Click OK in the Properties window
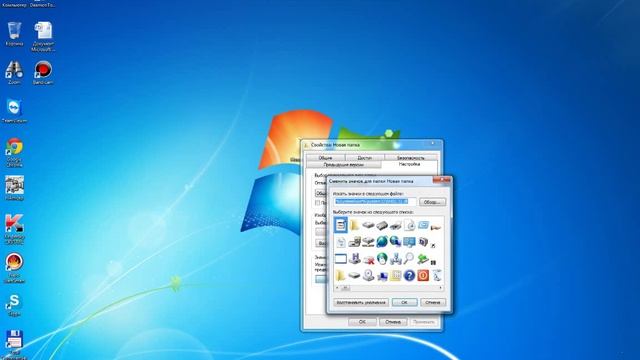This screenshot has width=640, height=360. [x=362, y=322]
